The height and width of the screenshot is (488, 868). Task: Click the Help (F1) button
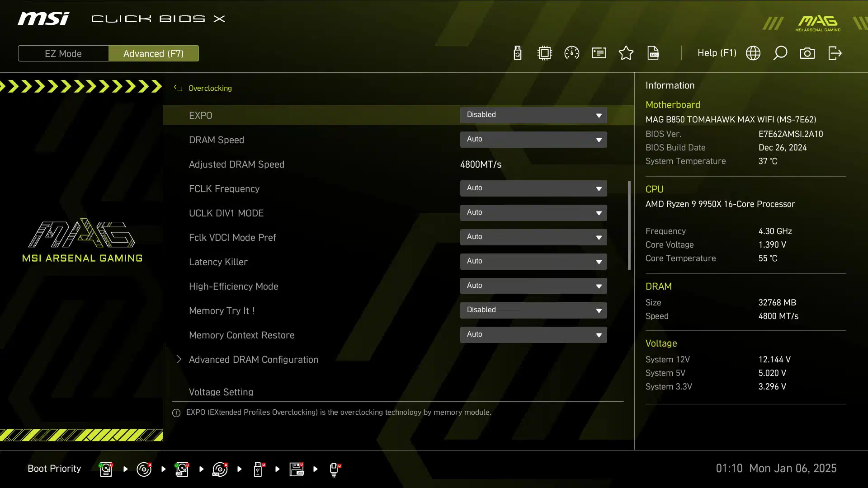click(717, 53)
